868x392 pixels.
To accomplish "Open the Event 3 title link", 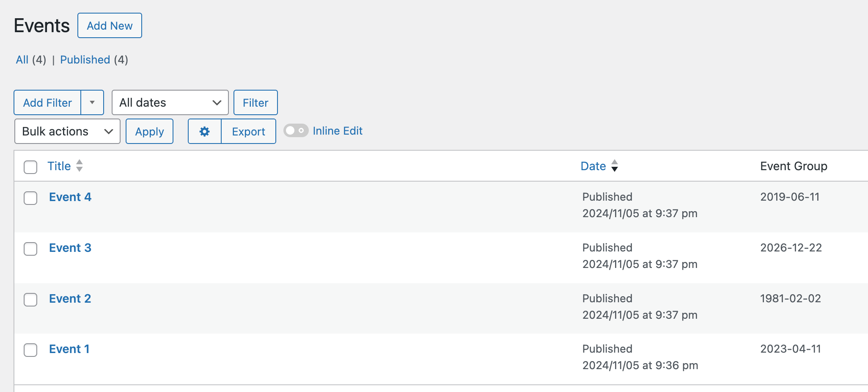I will (70, 248).
